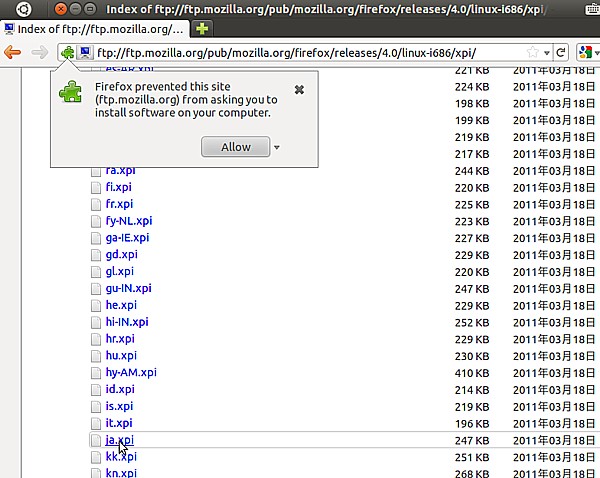Click the file icon beside is.xpi
This screenshot has width=600, height=478.
click(96, 406)
